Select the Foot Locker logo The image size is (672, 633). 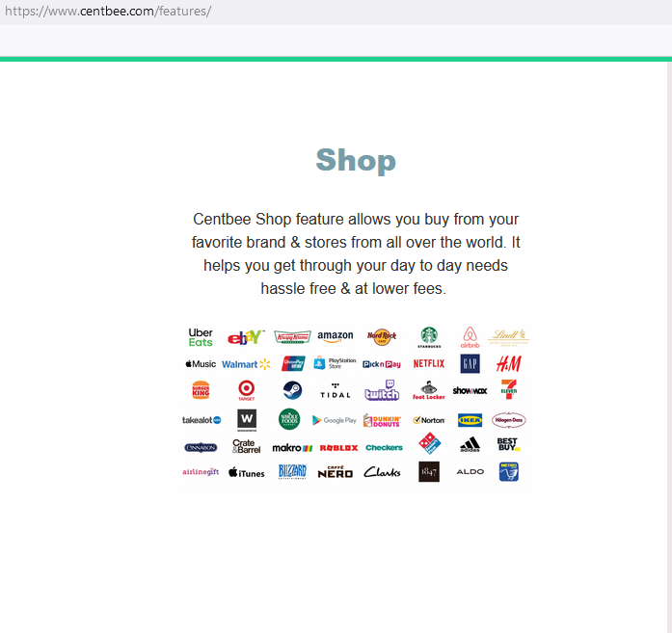pyautogui.click(x=429, y=390)
